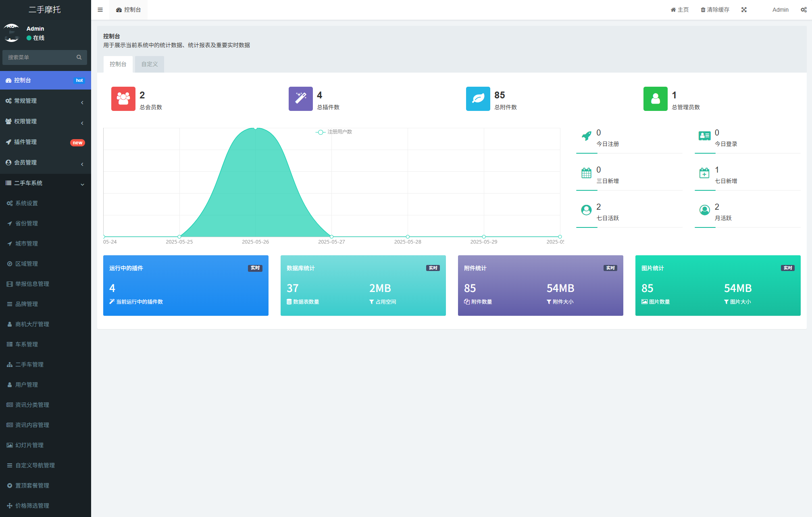Click the chart data point at 2025-05-26 peak
812x517 pixels.
pos(255,128)
